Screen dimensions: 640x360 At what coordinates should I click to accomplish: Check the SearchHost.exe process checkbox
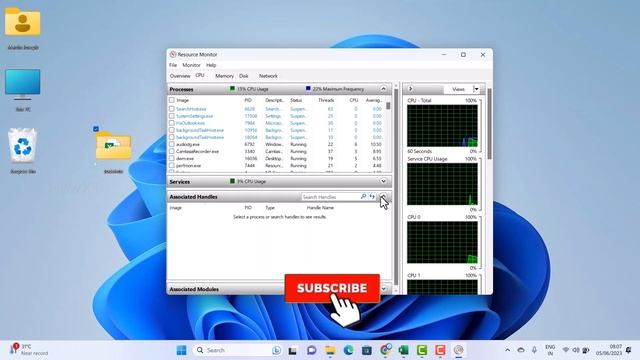pyautogui.click(x=172, y=109)
